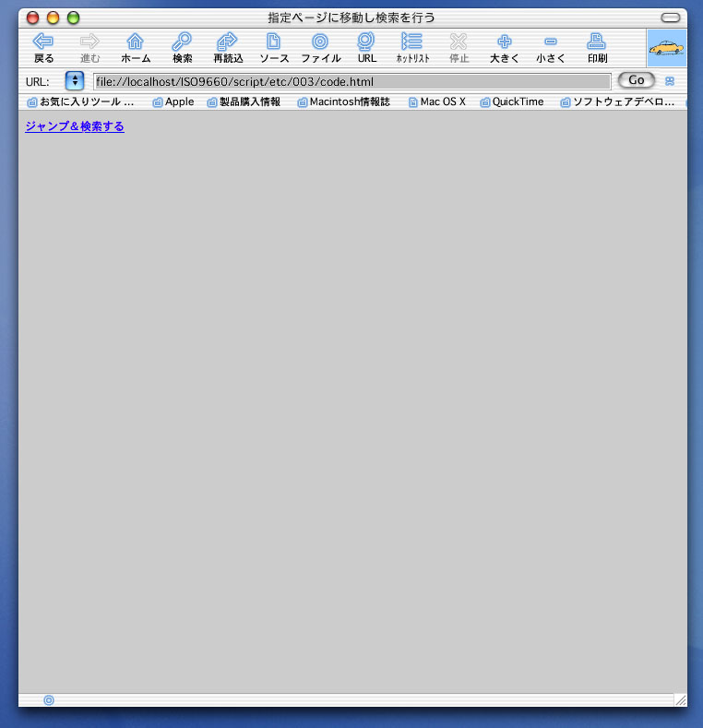Open ソフトウェアデベロ… bookmark folder

click(617, 102)
